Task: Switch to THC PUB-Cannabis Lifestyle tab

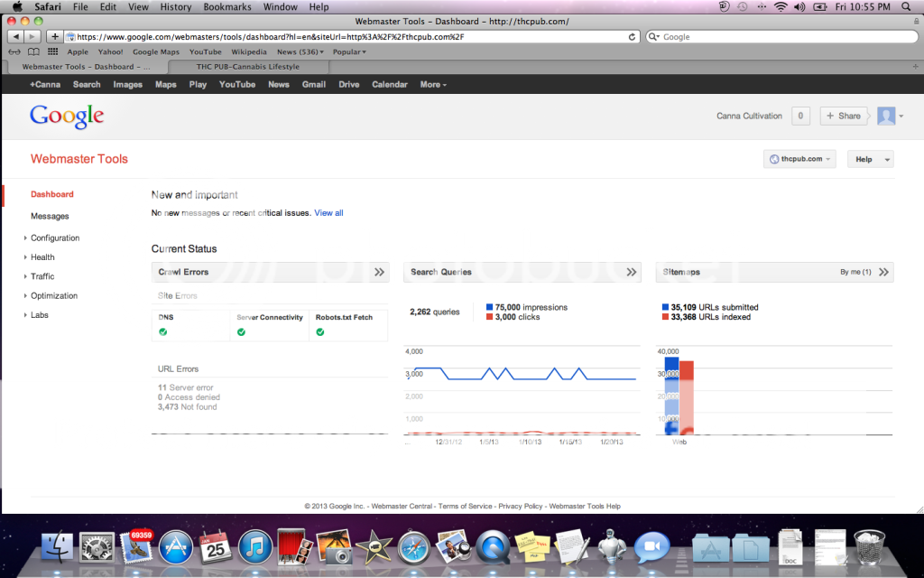Action: pos(247,67)
